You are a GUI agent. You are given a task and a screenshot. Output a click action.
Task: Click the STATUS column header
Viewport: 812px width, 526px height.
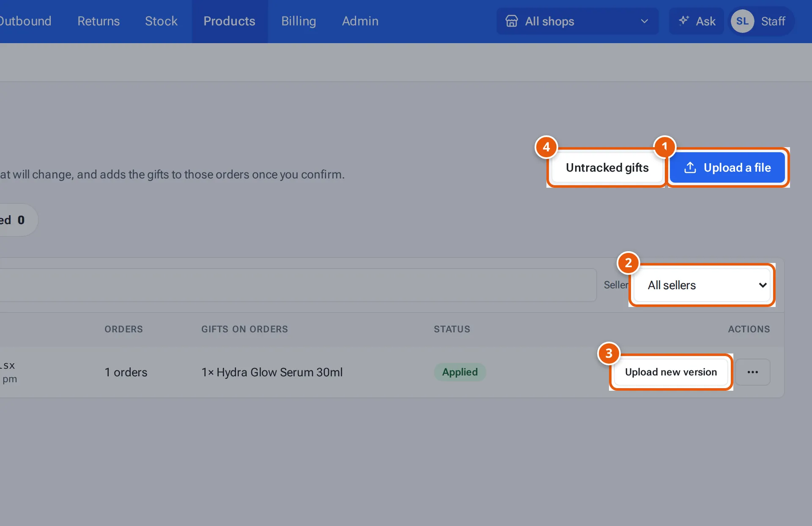[x=452, y=329]
